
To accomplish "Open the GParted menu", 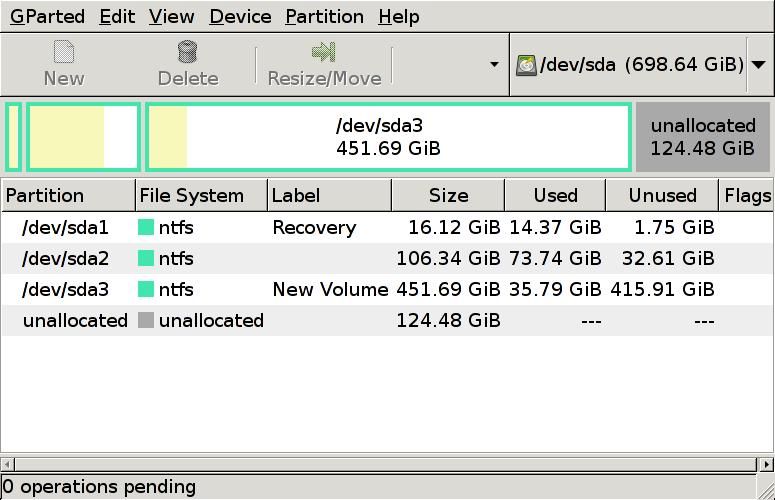I will (x=48, y=17).
